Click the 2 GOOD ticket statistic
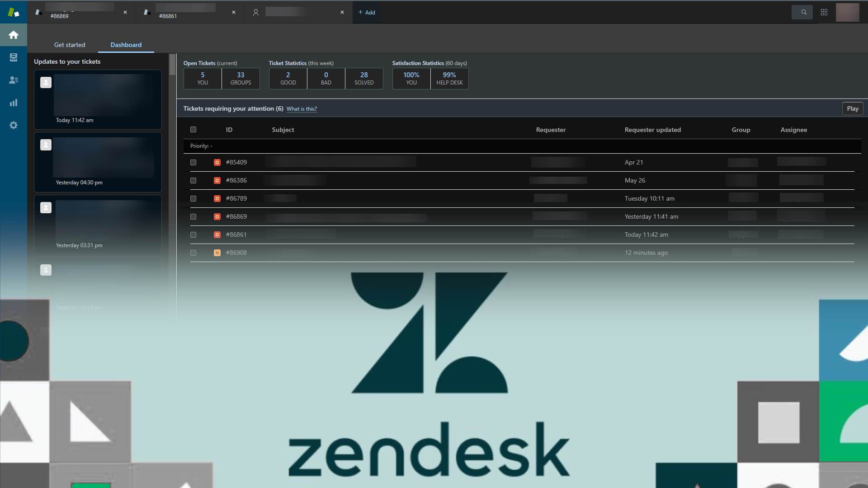868x488 pixels. point(288,79)
